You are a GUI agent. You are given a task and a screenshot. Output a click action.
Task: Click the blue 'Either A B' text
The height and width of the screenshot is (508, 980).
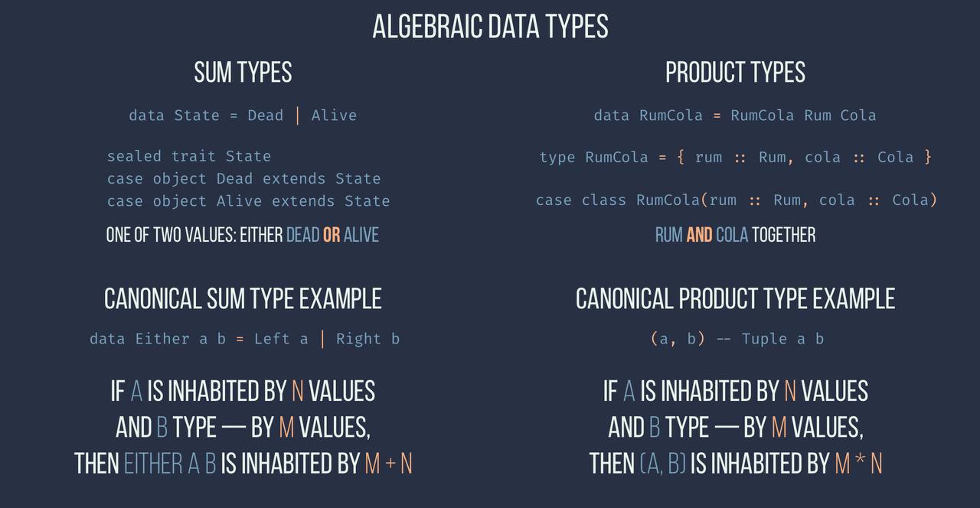tap(170, 464)
